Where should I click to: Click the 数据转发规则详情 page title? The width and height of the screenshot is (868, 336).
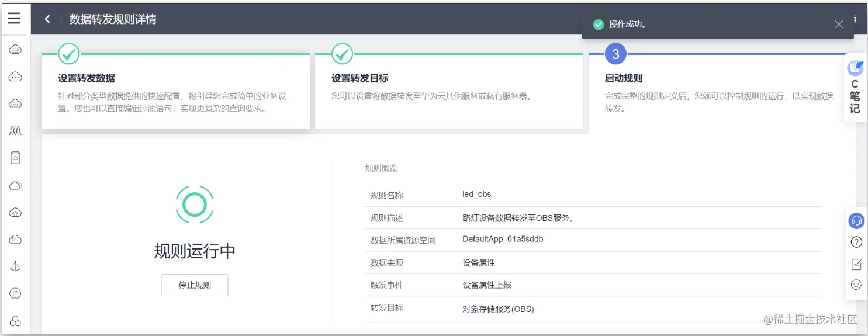tap(113, 19)
